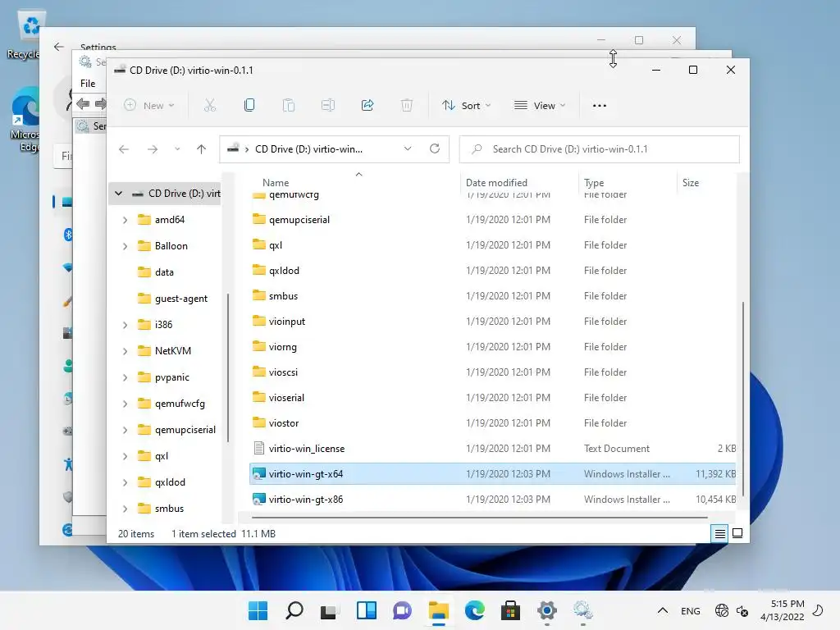
Task: Select the vioscsi folder in list
Action: coord(492,372)
